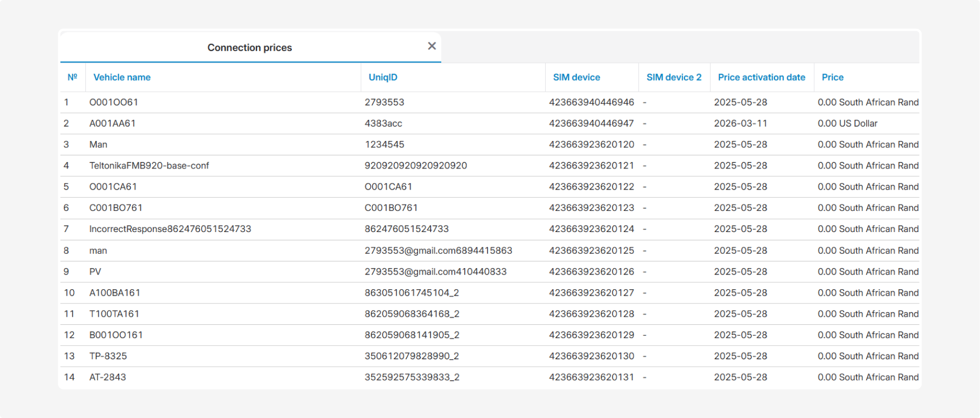The width and height of the screenshot is (980, 418).
Task: Select IncorrectResponse862476051524733 vehicle name
Action: (x=170, y=229)
